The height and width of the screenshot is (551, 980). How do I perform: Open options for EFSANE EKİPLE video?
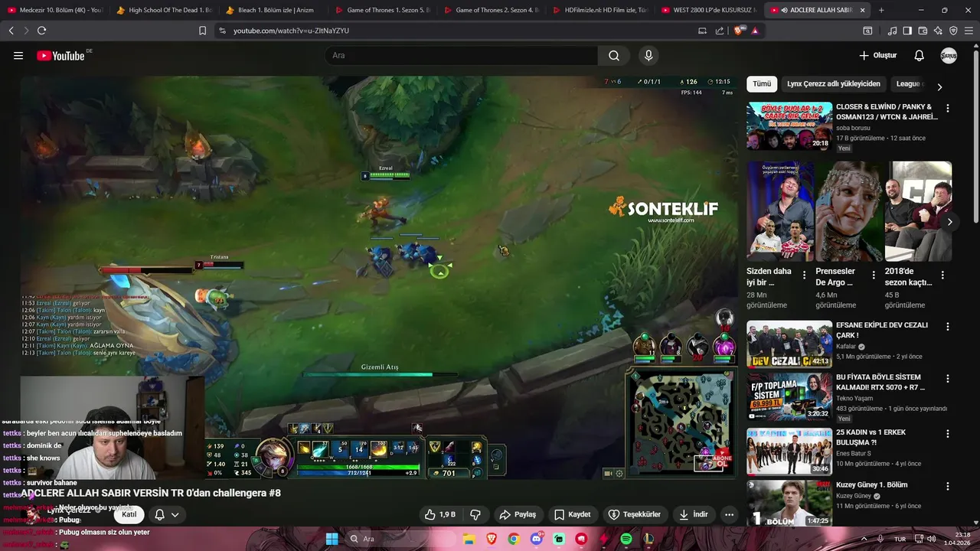(948, 327)
